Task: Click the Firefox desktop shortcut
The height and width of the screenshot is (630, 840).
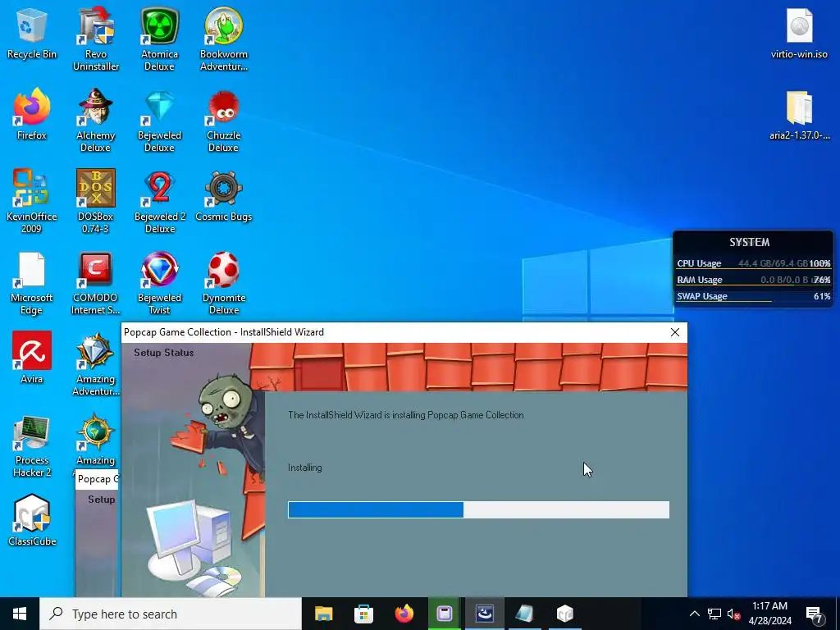Action: (32, 115)
